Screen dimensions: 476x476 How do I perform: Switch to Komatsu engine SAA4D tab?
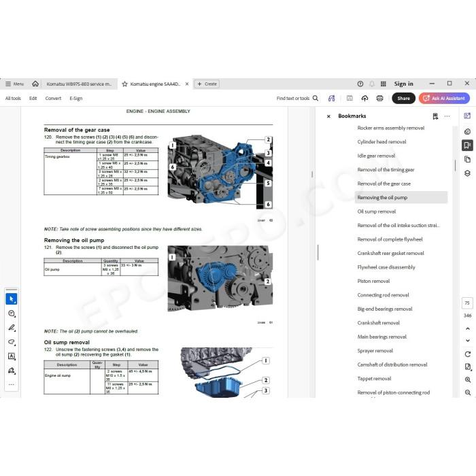pyautogui.click(x=155, y=84)
